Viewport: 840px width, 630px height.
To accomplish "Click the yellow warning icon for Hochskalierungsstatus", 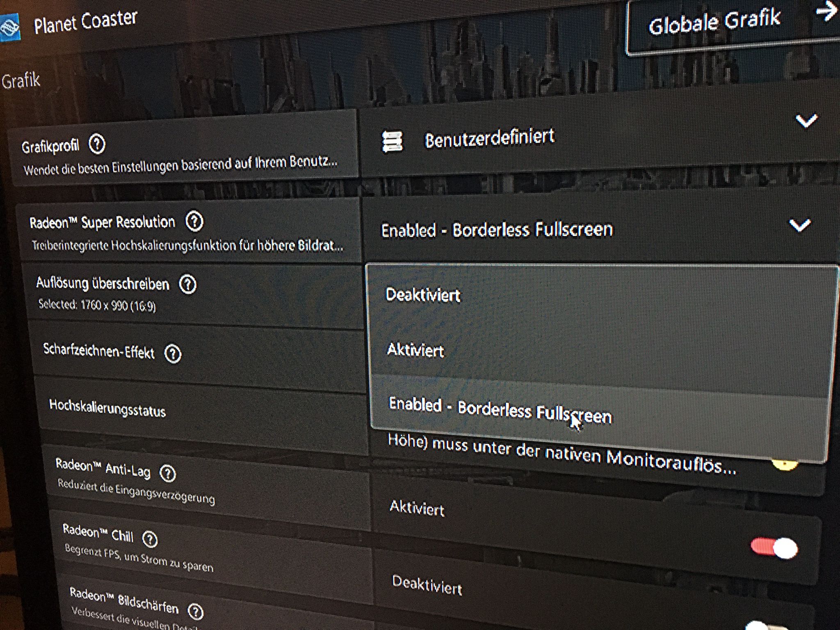I will (784, 463).
